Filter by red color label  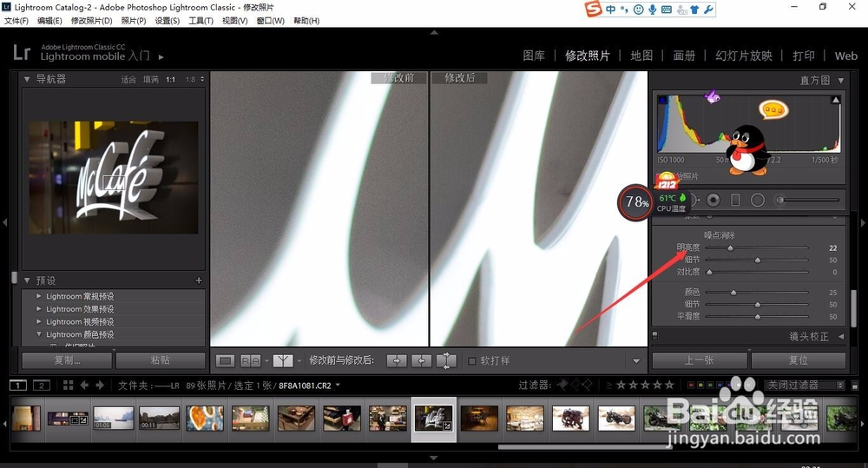coord(690,385)
